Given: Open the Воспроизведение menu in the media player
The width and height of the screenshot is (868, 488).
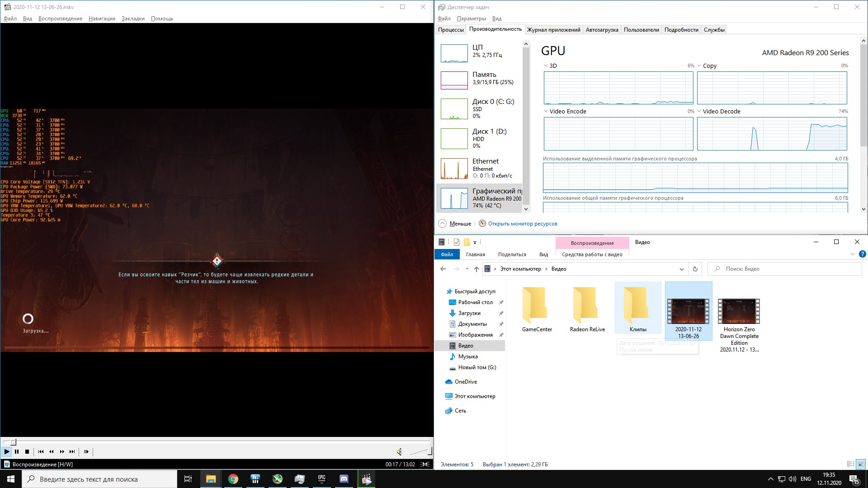Looking at the screenshot, I should click(60, 19).
